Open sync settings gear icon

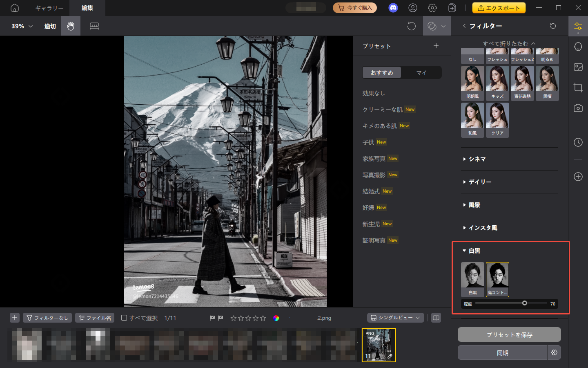coord(554,352)
